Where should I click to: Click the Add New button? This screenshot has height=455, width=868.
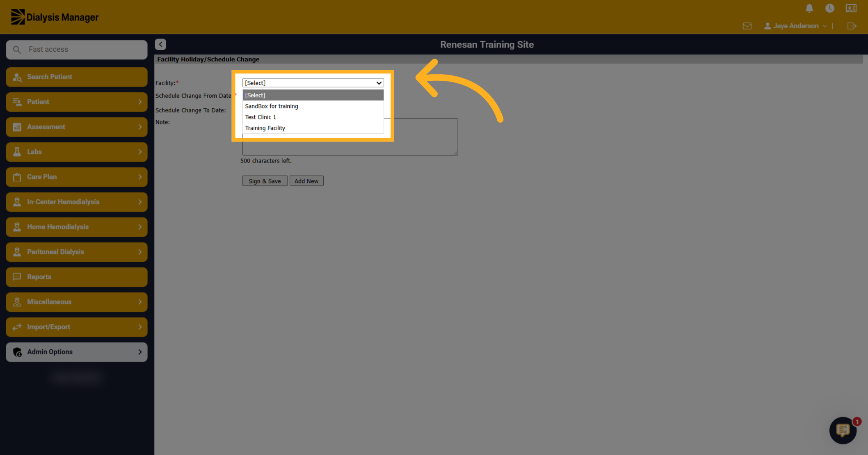pyautogui.click(x=306, y=181)
